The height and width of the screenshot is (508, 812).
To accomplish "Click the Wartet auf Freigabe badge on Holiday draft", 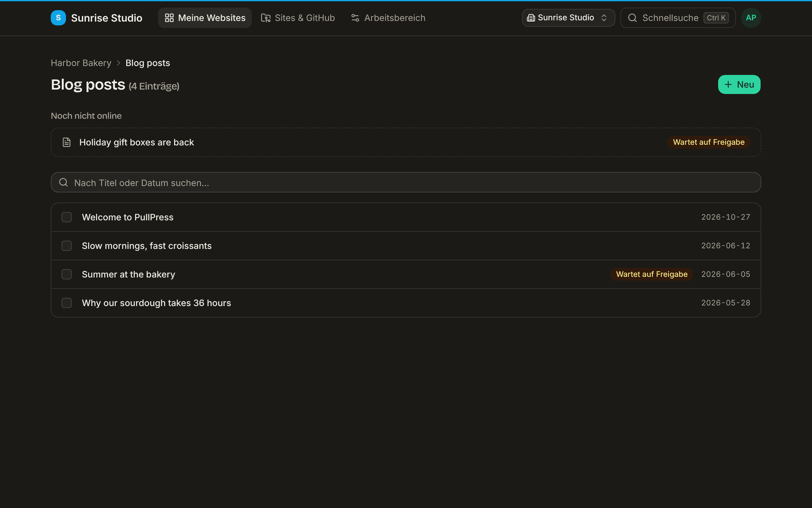I will pyautogui.click(x=709, y=142).
